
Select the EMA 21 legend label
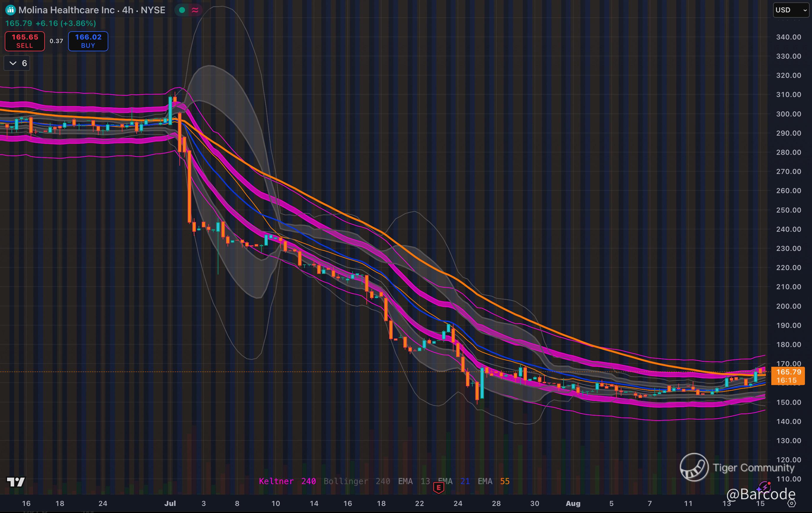(x=454, y=481)
